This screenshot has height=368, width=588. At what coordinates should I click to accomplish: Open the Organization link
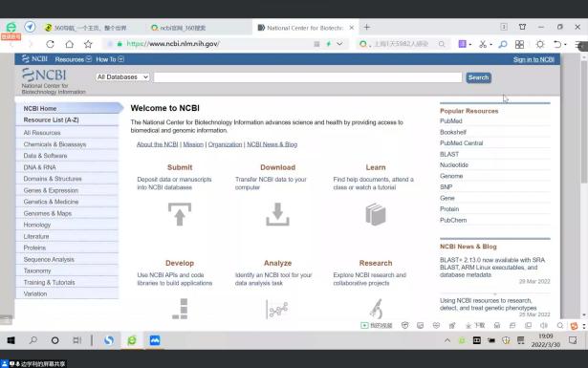coord(225,144)
